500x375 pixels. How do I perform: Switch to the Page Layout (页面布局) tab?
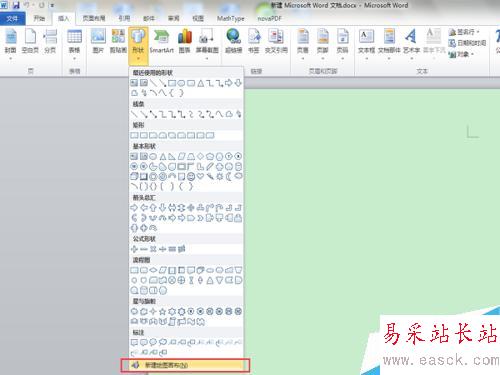click(94, 19)
